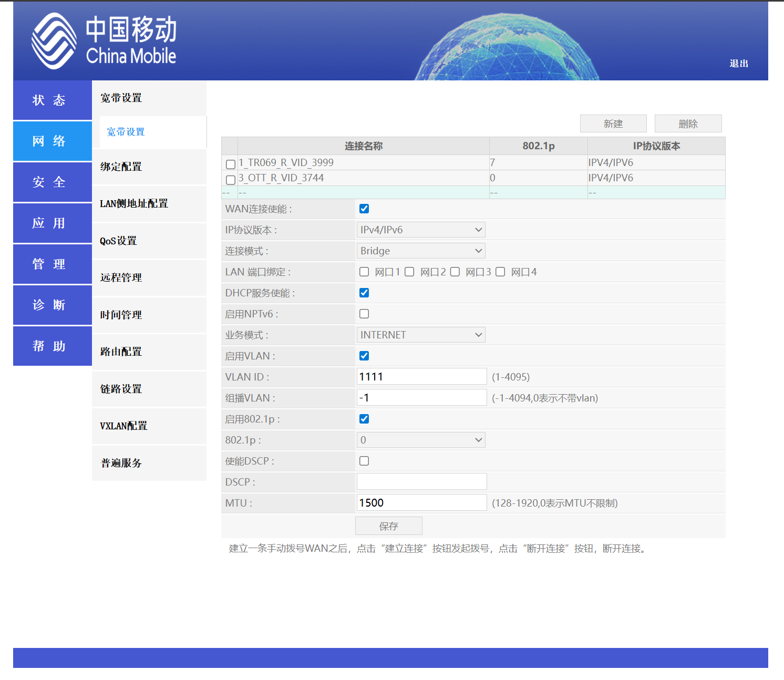Select 绑定配置 in the side menu
784x680 pixels.
(x=121, y=167)
